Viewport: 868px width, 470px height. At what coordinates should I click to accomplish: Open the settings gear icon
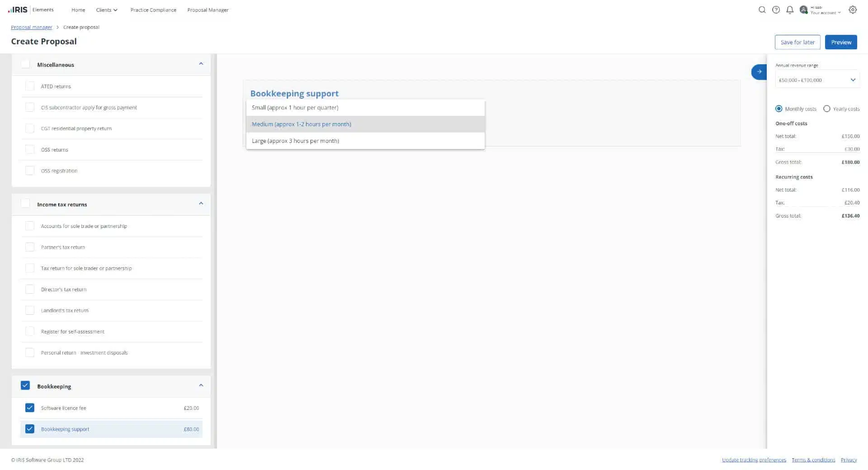(x=853, y=9)
